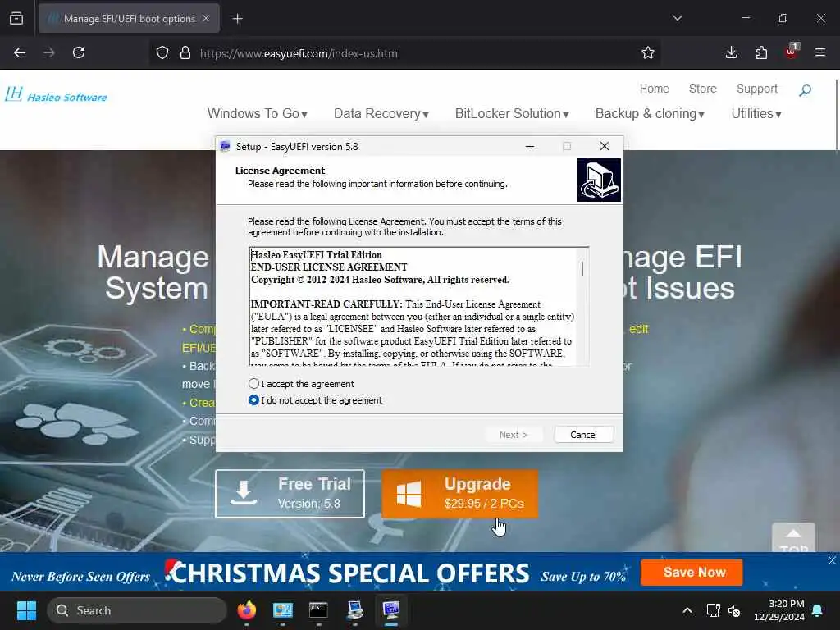Open the Store link in header
The image size is (840, 630).
[702, 89]
